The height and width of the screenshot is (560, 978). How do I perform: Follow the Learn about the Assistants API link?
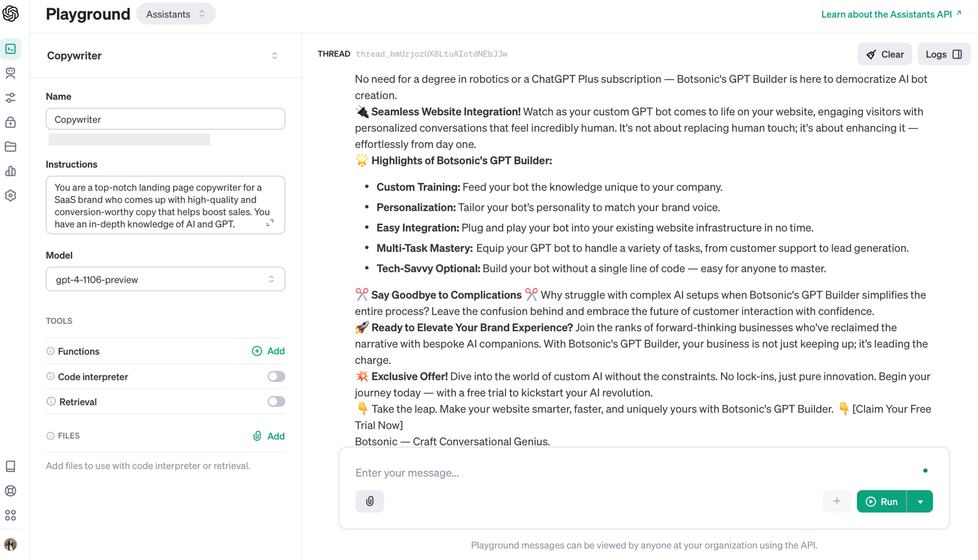coord(888,14)
